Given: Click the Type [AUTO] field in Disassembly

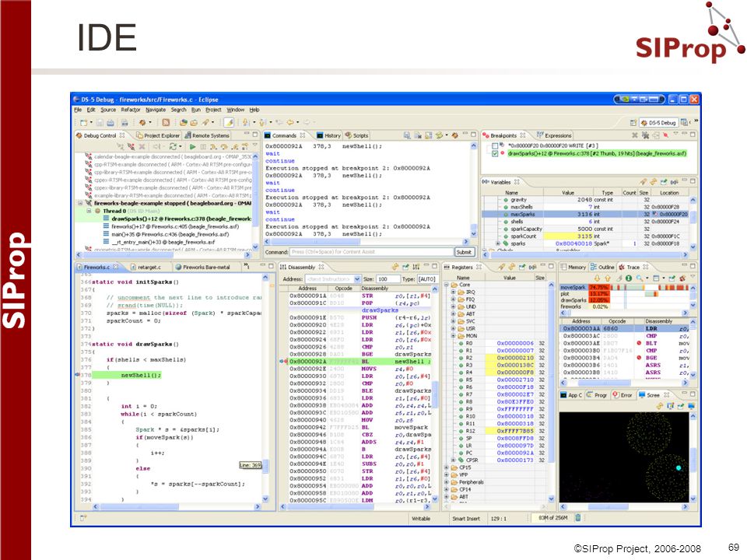Looking at the screenshot, I should [x=426, y=279].
